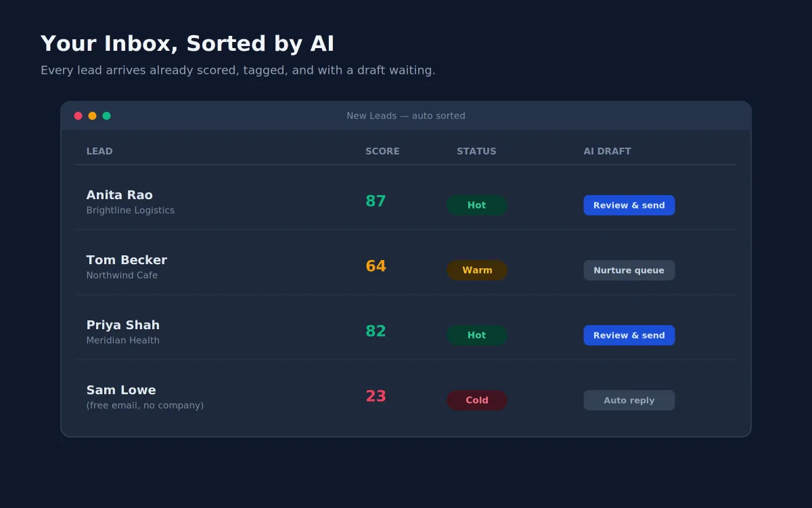Screen dimensions: 812x508
Task: Click heading 'Your Inbox, Sorted by AI'
Action: [x=187, y=44]
